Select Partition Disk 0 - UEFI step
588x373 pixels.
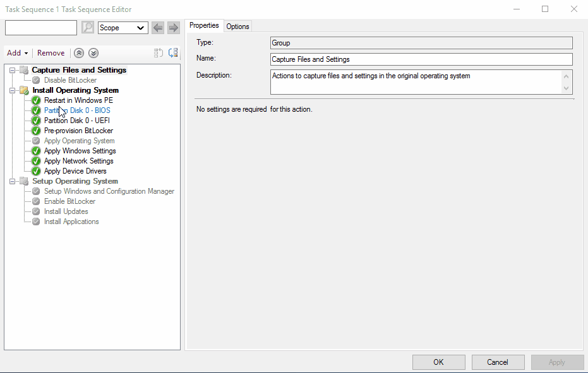77,121
